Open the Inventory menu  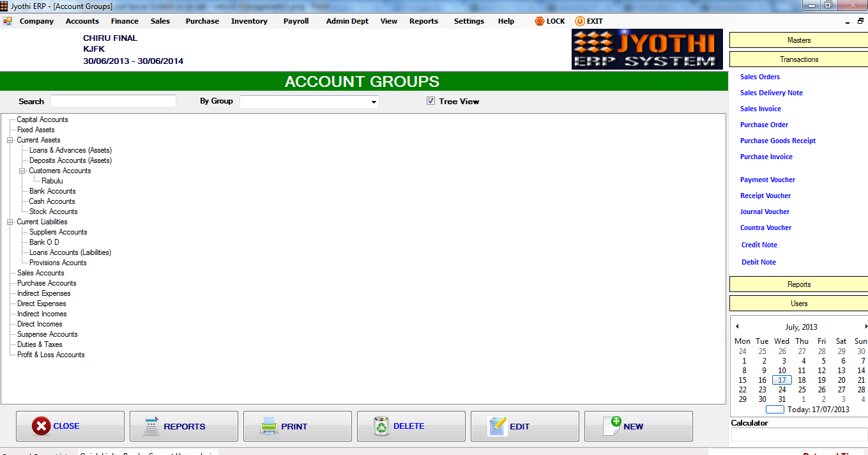click(x=249, y=20)
